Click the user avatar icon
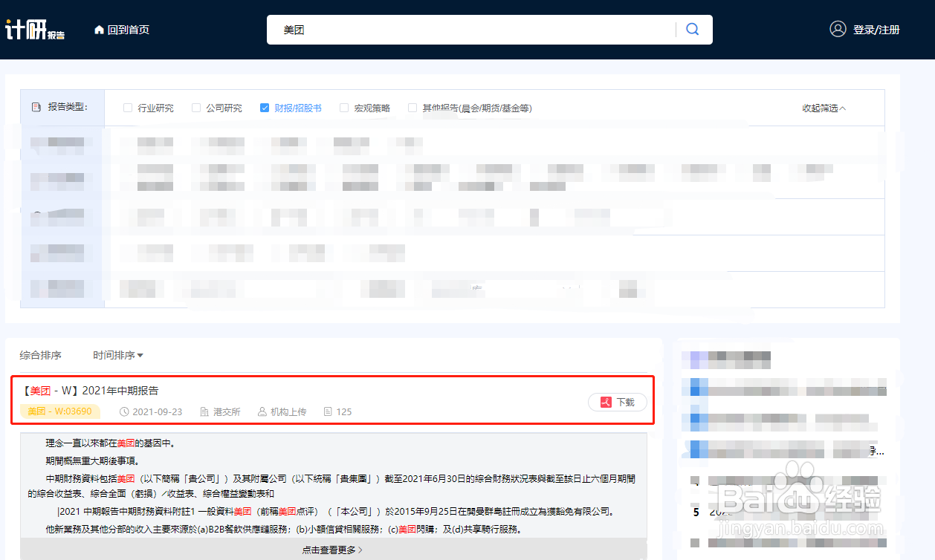Viewport: 935px width, 560px height. point(838,29)
